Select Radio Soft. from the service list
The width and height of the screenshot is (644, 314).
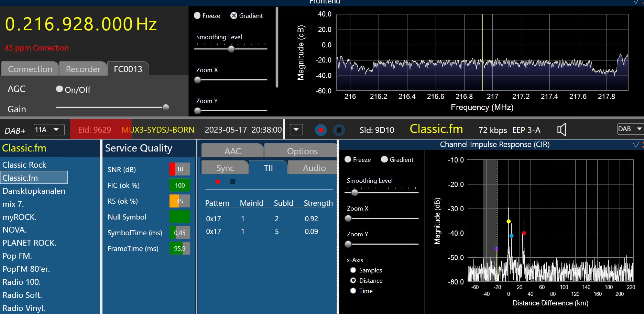pos(22,295)
